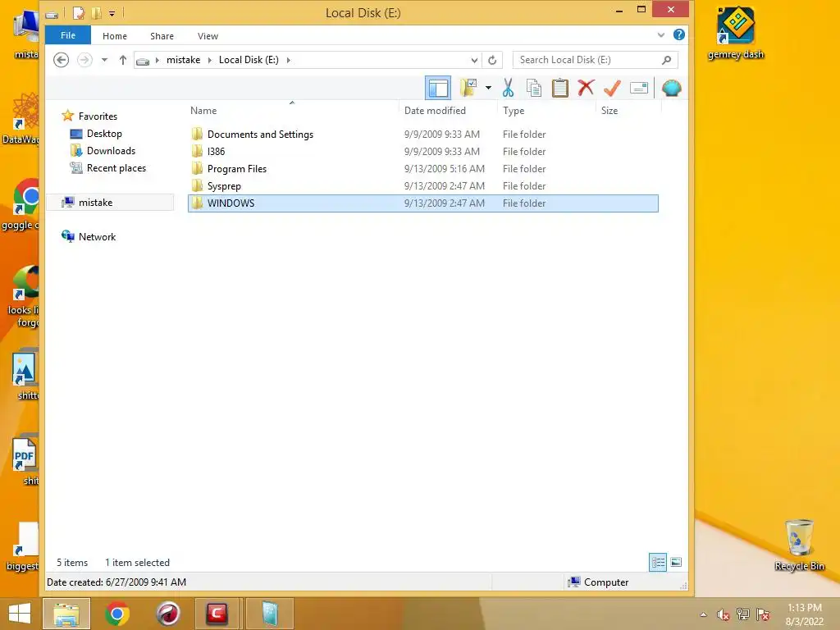Select the Program Files folder
This screenshot has width=840, height=630.
[237, 169]
